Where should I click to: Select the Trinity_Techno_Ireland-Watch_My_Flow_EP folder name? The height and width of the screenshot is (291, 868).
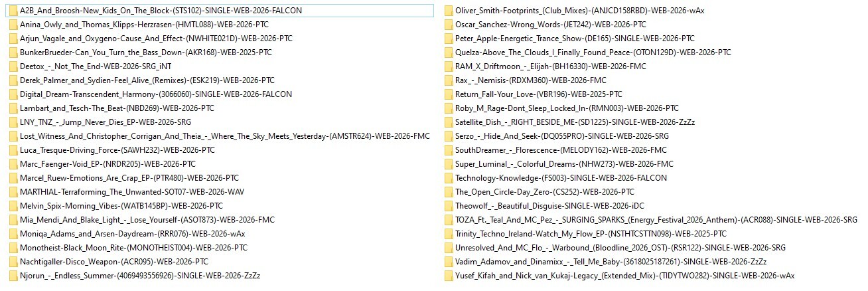tap(591, 234)
